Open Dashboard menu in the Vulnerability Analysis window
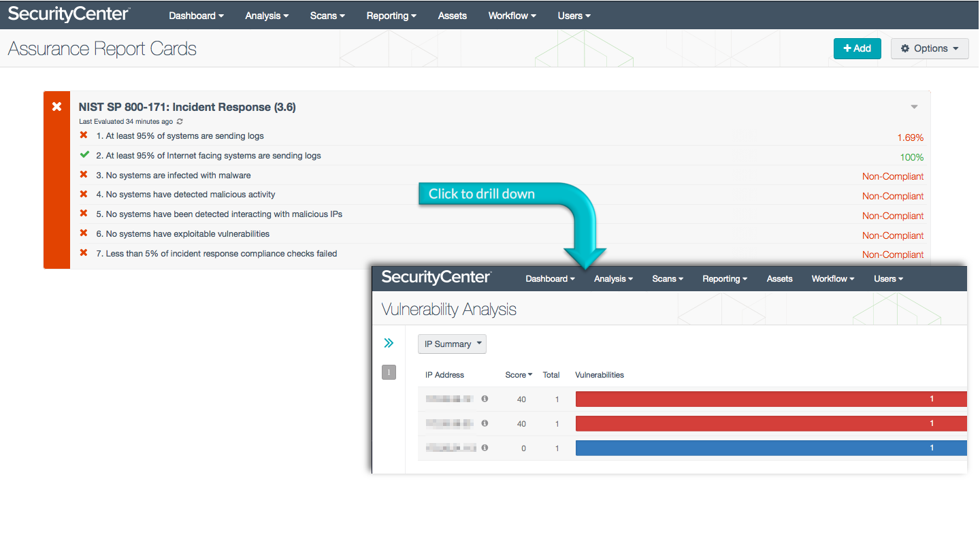The height and width of the screenshot is (558, 980). 551,279
